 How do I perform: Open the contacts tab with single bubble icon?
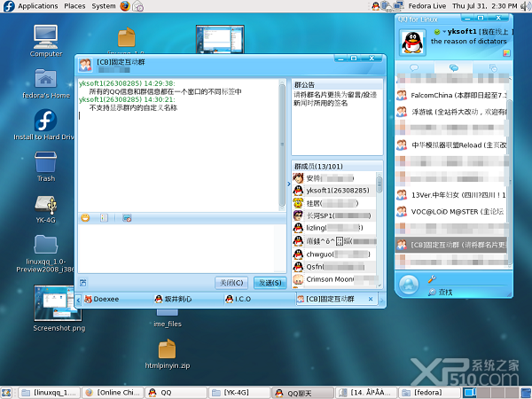[414, 68]
